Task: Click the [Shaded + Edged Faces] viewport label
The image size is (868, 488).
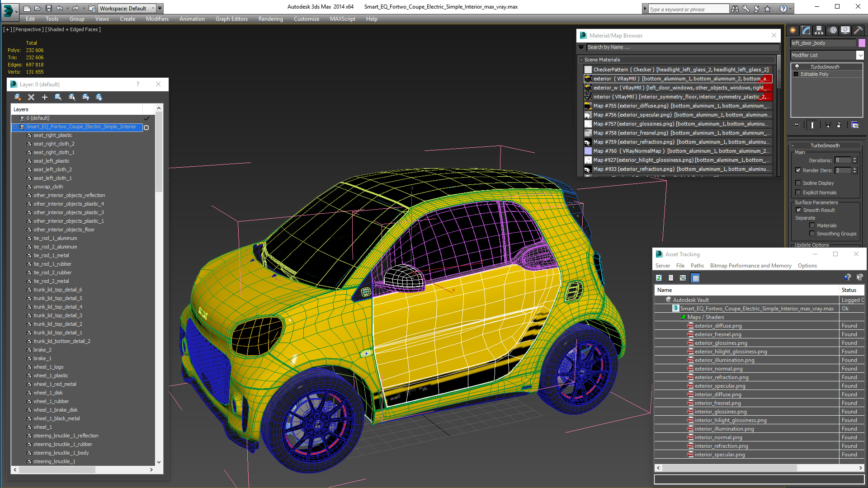Action: point(73,29)
